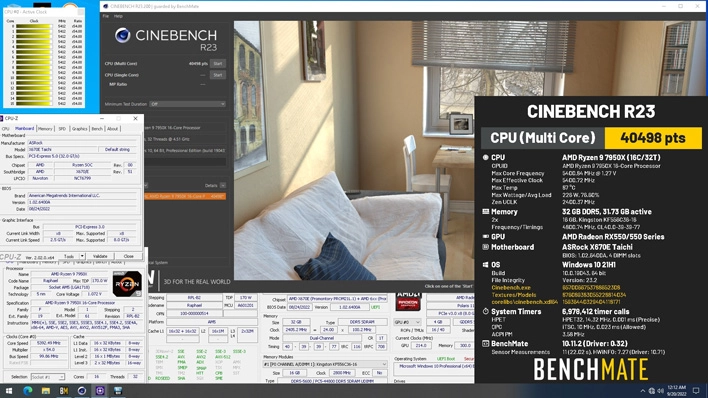Click the network icon in system tray

652,391
